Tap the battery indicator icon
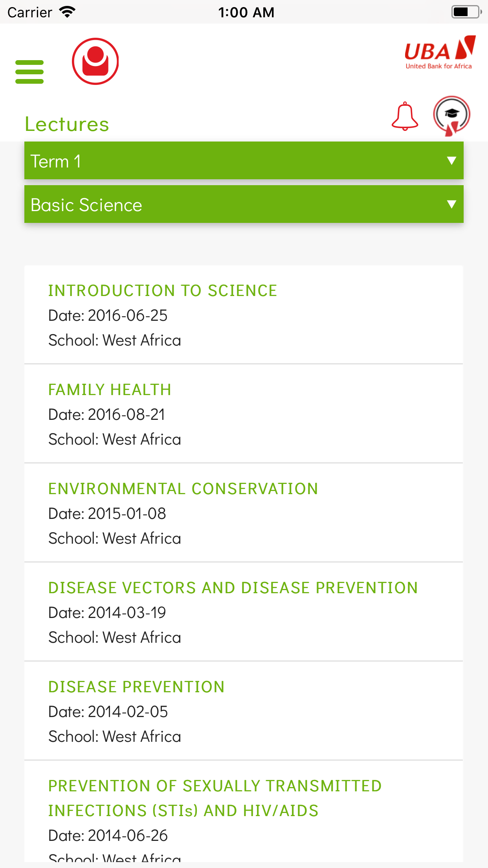 (x=466, y=12)
